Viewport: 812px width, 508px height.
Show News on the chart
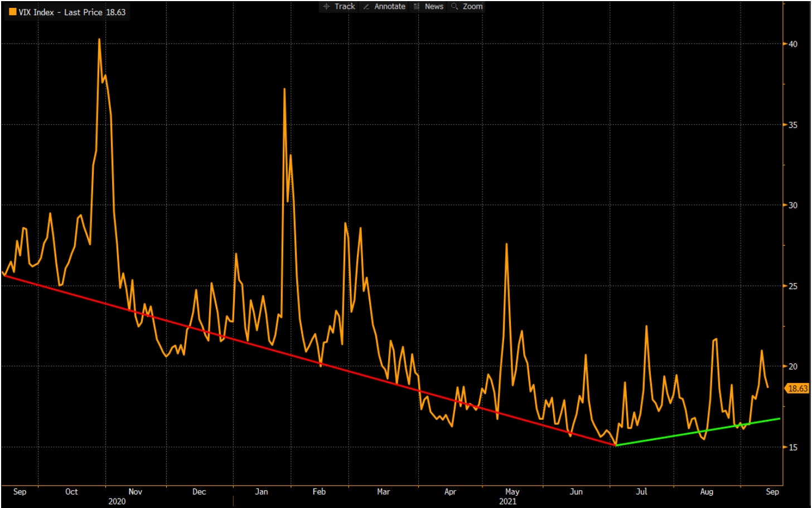pos(428,7)
